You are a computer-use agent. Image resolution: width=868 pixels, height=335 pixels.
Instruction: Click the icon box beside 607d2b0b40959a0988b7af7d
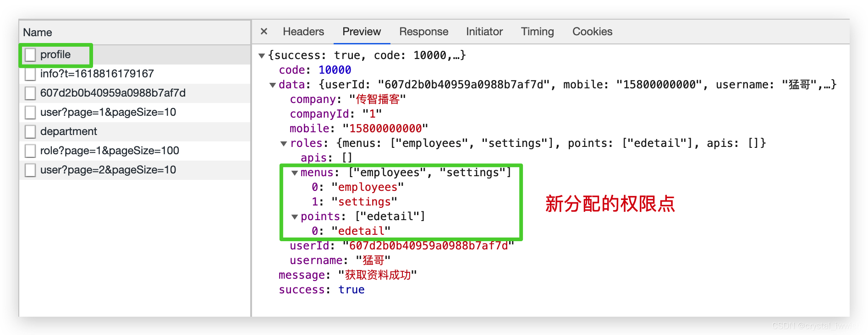click(x=30, y=93)
